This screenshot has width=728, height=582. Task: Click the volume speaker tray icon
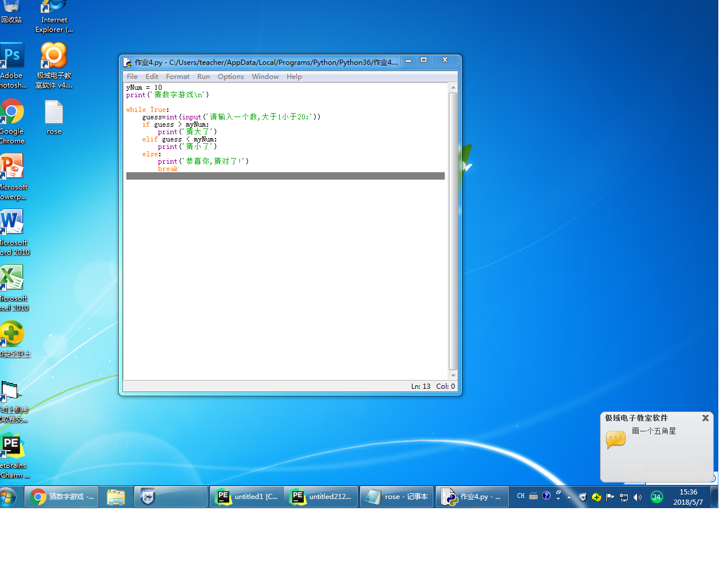click(x=638, y=497)
